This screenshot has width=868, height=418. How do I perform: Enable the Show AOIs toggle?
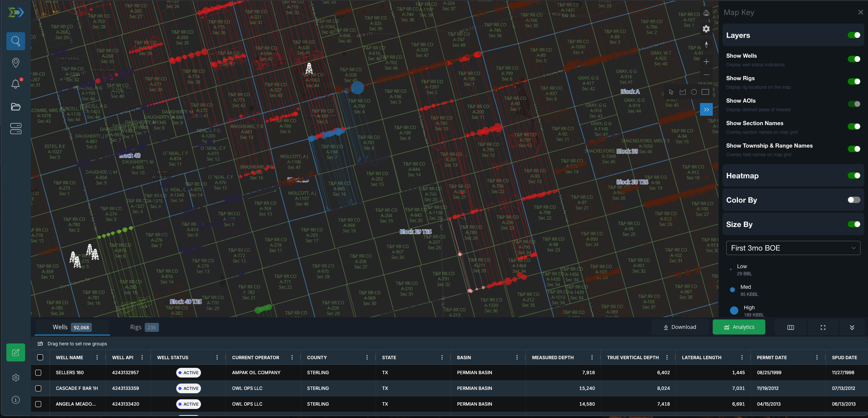click(x=854, y=104)
